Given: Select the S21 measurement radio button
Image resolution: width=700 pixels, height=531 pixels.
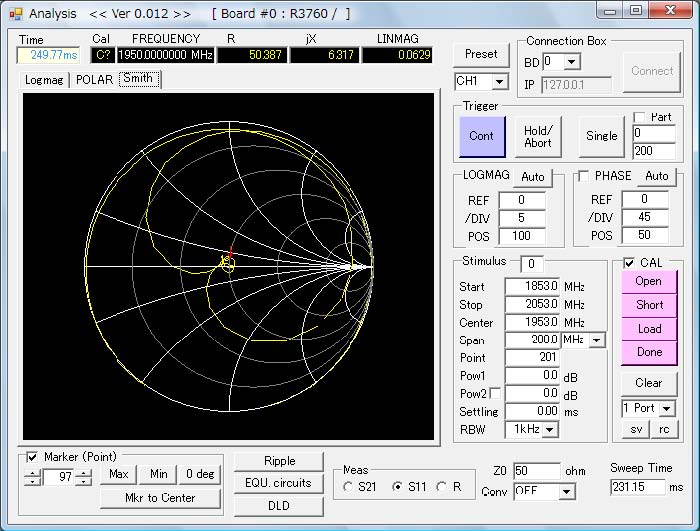Looking at the screenshot, I should coord(348,487).
